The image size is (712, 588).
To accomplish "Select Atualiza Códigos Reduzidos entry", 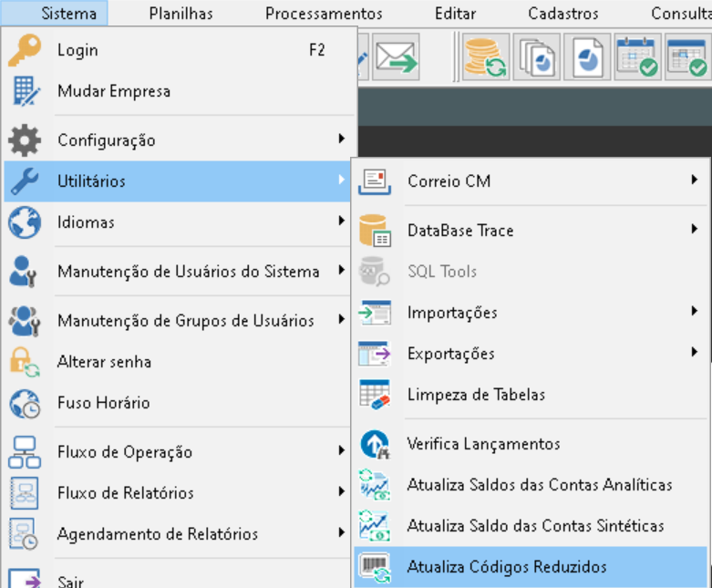I will pos(531,567).
